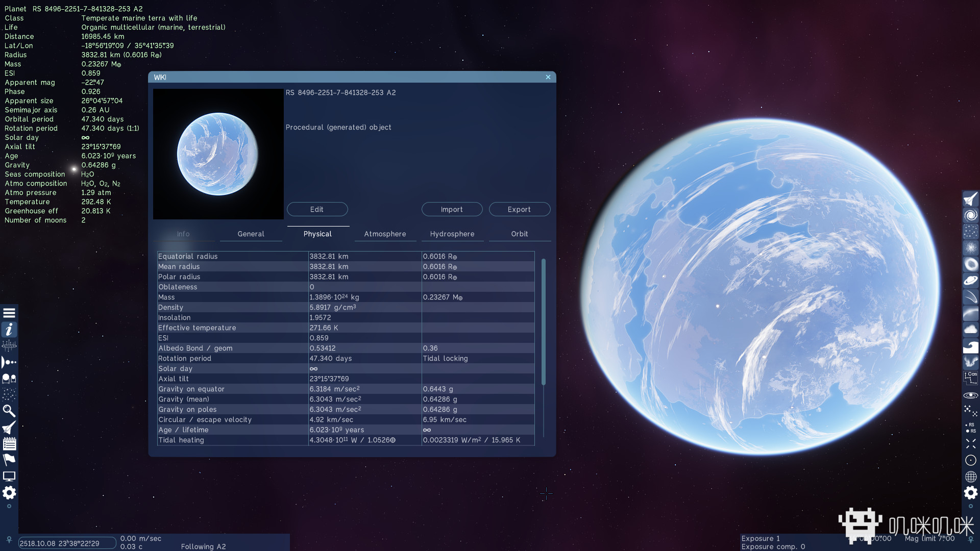
Task: Click the Search/Find tool icon
Action: [x=9, y=410]
